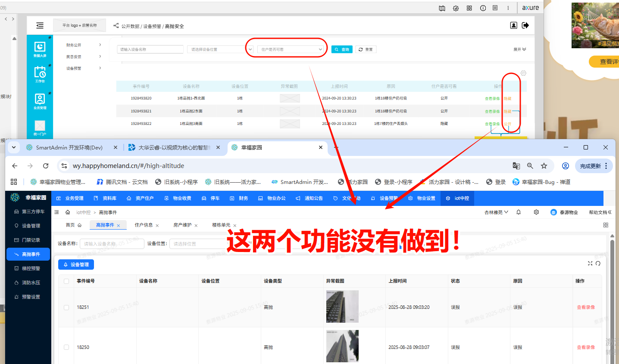619x364 pixels.
Task: Refresh the table with the reload icon
Action: click(598, 263)
